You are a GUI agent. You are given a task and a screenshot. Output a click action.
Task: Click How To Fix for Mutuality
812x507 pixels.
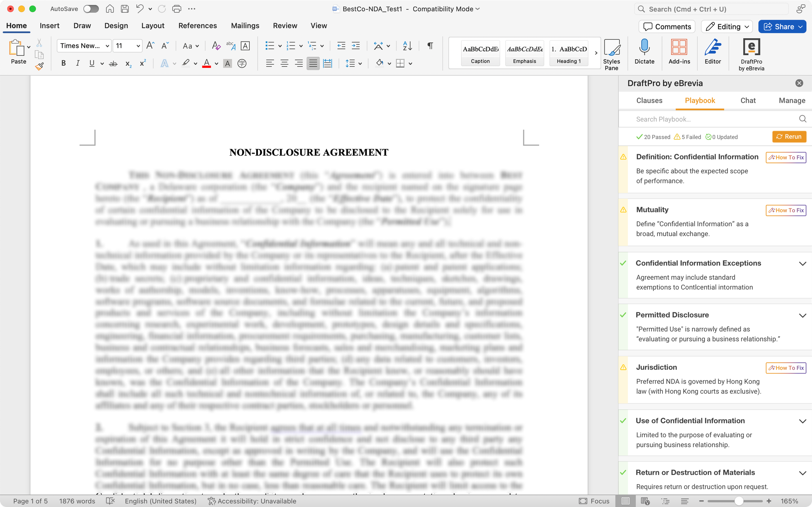pos(786,210)
